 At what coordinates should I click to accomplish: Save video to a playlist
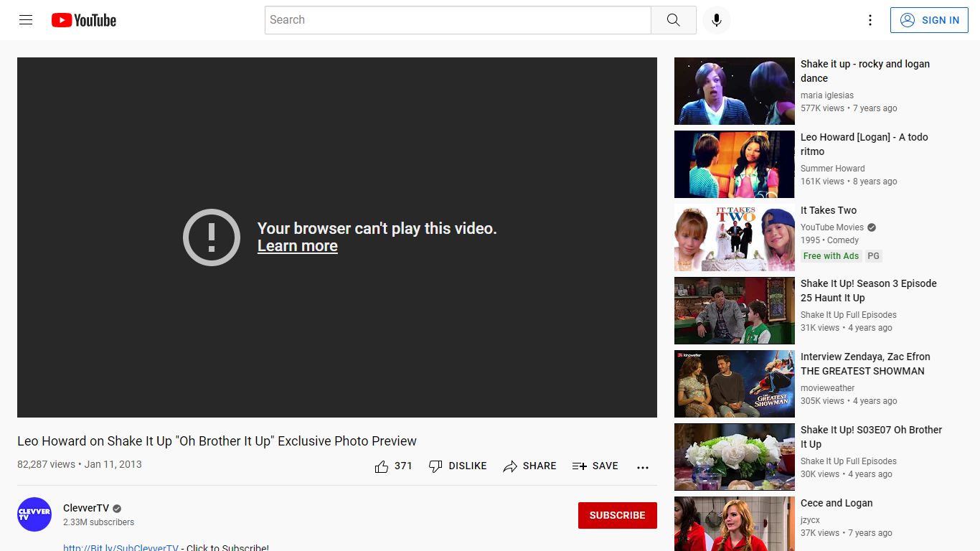595,466
